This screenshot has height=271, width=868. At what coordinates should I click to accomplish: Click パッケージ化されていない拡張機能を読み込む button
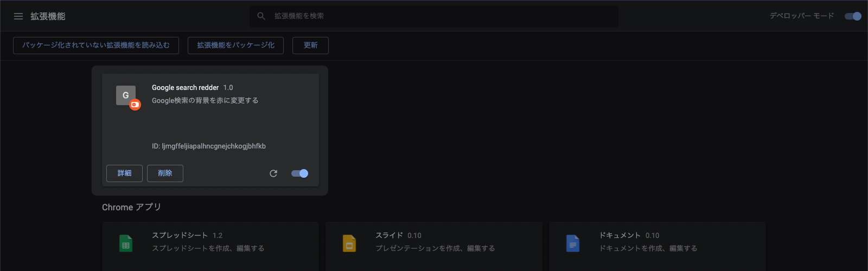coord(96,46)
